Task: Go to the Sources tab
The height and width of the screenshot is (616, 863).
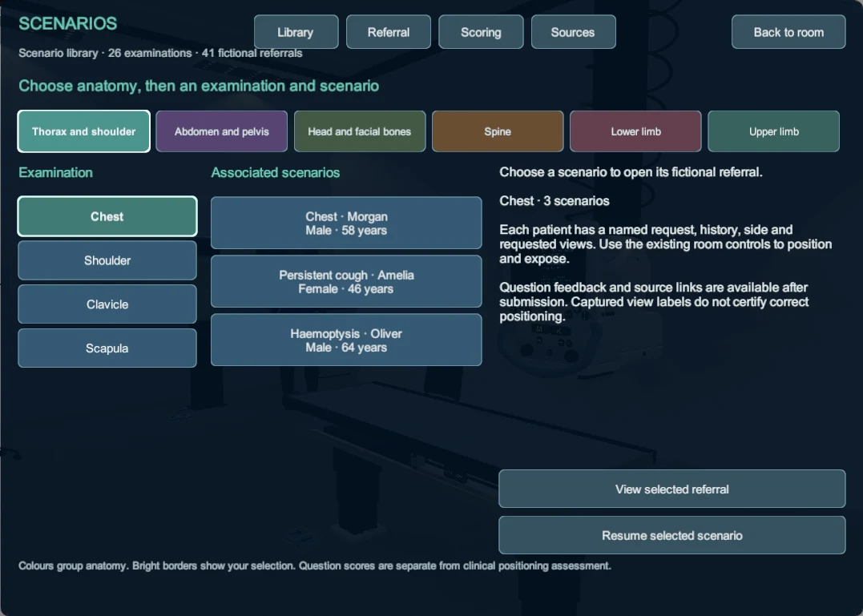Action: [x=574, y=32]
